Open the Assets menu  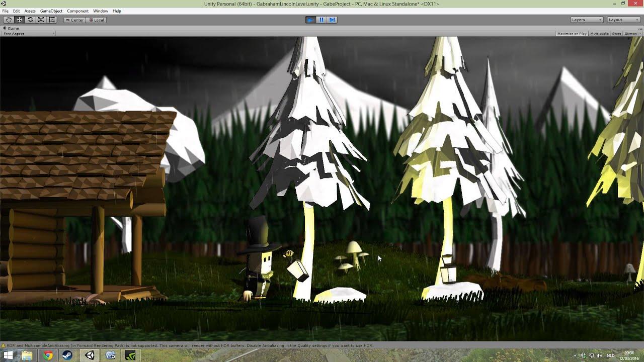tap(30, 11)
